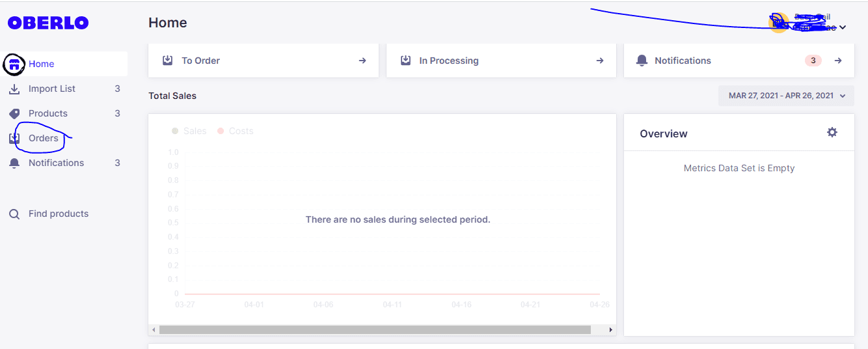The width and height of the screenshot is (868, 349).
Task: Open Products in the sidebar
Action: pos(65,113)
